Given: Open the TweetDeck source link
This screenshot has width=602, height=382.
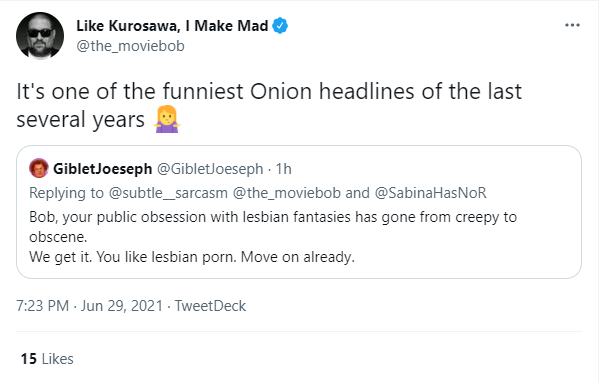Looking at the screenshot, I should click(210, 306).
